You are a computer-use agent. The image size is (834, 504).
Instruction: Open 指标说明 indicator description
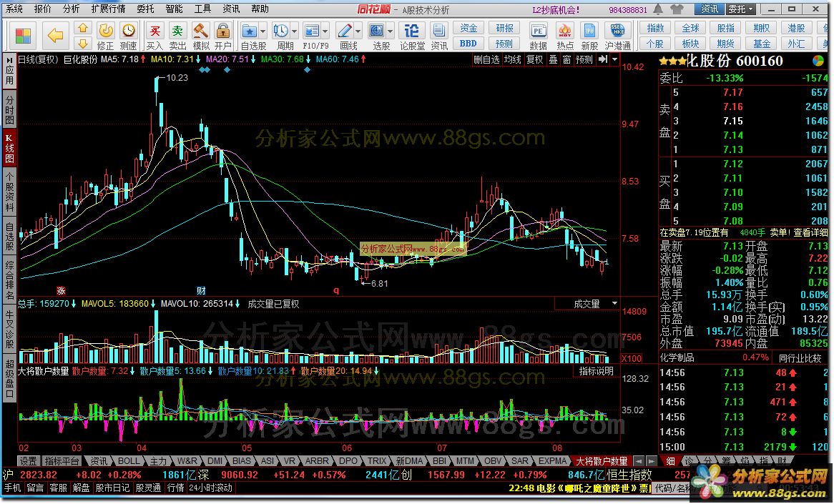597,370
